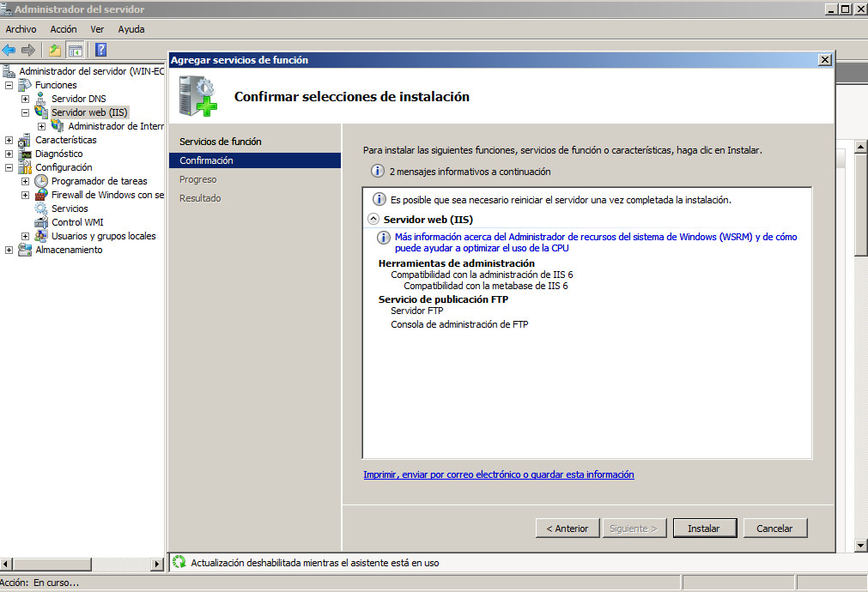Click the Control WMI icon

[x=41, y=222]
